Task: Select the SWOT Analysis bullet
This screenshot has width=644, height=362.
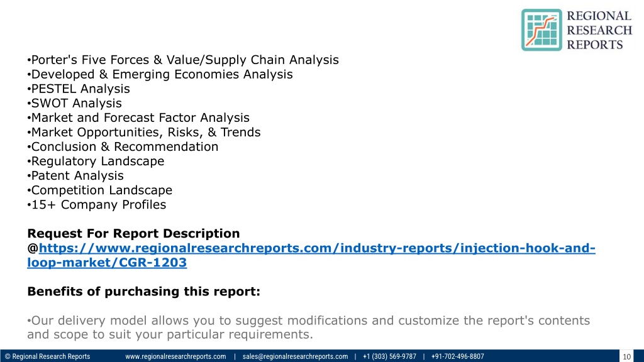Action: click(x=74, y=103)
